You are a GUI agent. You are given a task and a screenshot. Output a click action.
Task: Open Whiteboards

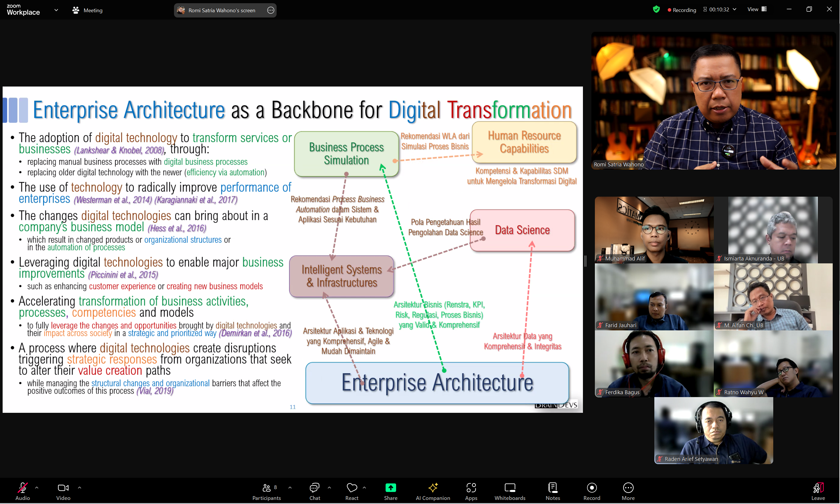click(x=509, y=491)
